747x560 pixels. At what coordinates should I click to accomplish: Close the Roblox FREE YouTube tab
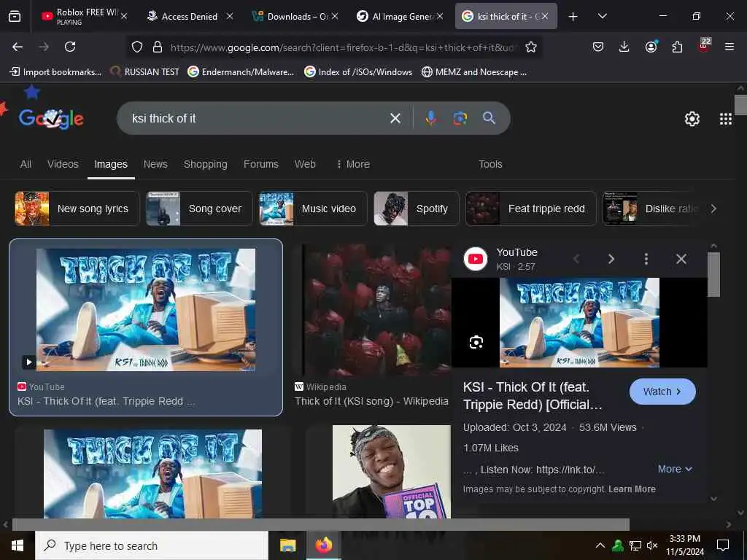[124, 16]
